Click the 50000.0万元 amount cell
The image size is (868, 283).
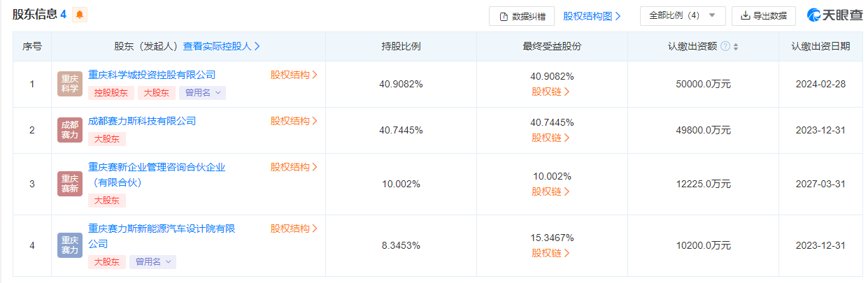(703, 84)
